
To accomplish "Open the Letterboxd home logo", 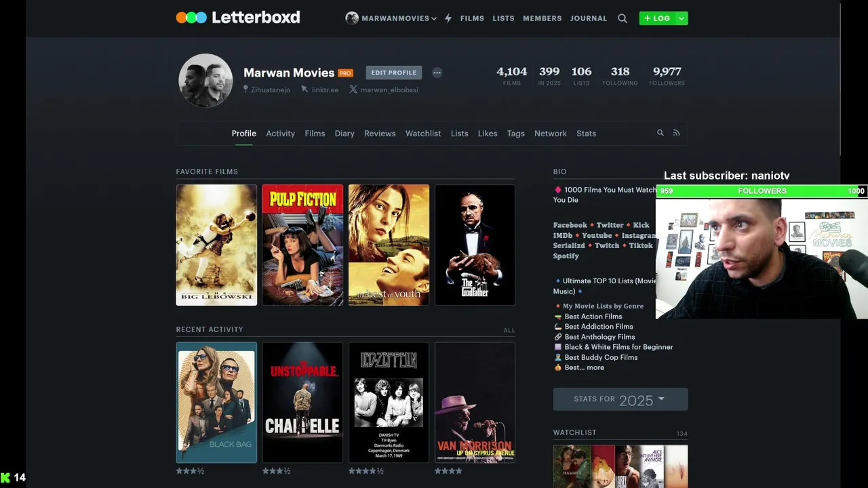I will (238, 18).
